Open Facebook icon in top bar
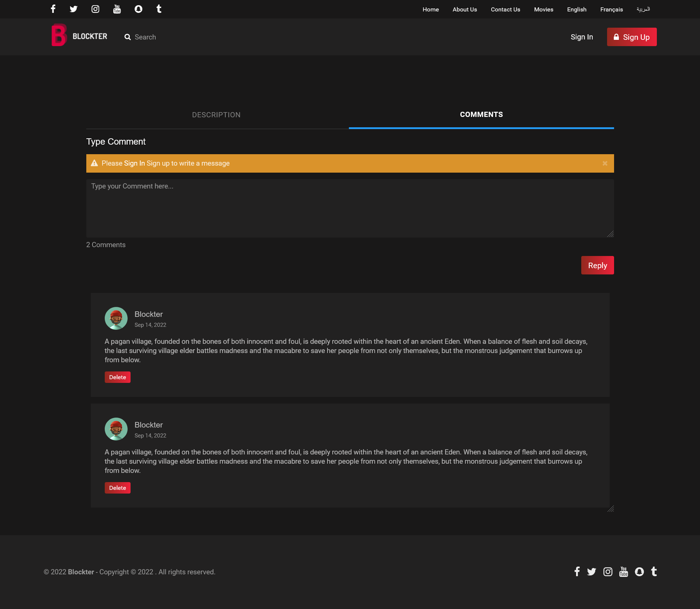 (x=53, y=9)
